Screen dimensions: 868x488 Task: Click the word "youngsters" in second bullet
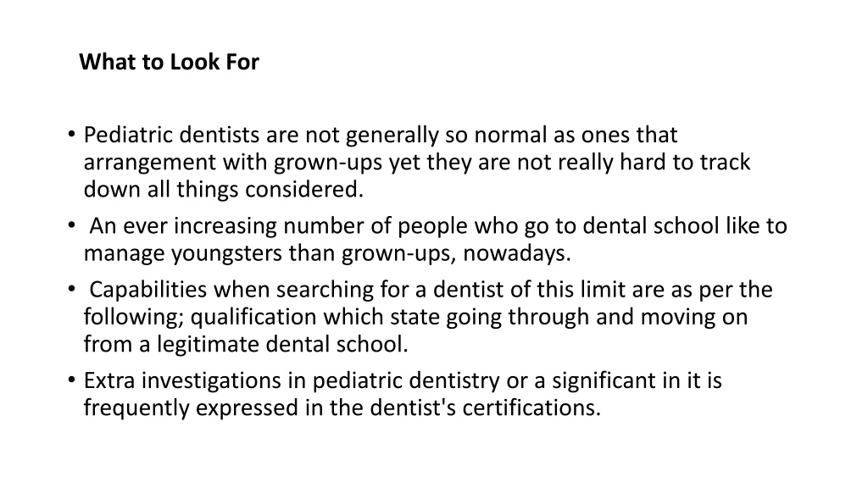click(226, 252)
